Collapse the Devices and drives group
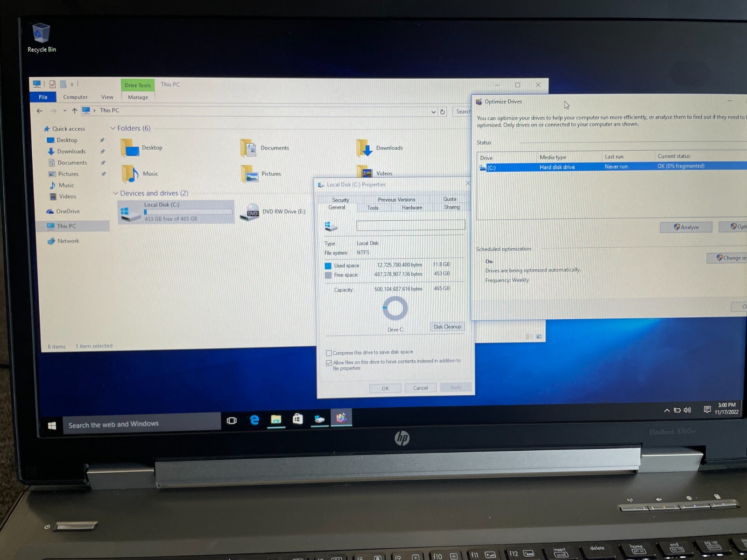Viewport: 747px width, 560px height. pyautogui.click(x=115, y=193)
